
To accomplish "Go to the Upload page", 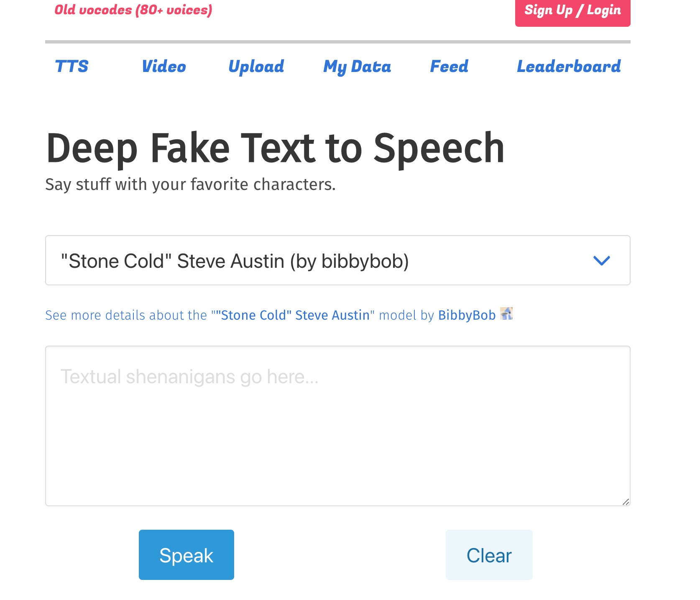I will [256, 67].
